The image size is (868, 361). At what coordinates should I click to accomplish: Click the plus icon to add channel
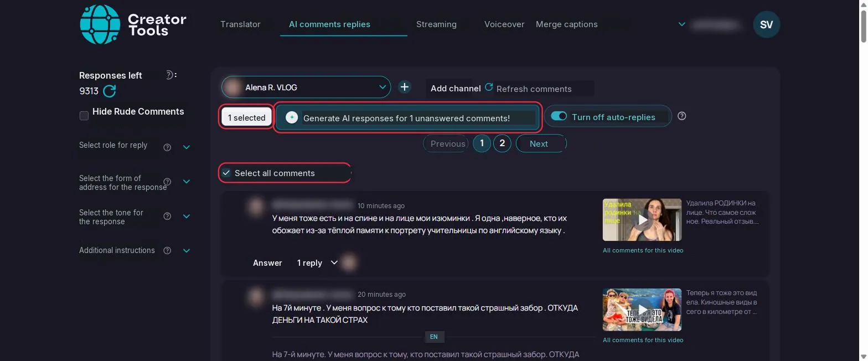coord(405,87)
